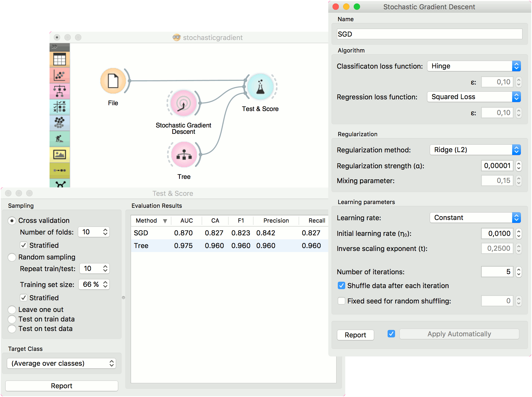The height and width of the screenshot is (397, 532).
Task: Click Report in Test & Score window
Action: pyautogui.click(x=61, y=386)
